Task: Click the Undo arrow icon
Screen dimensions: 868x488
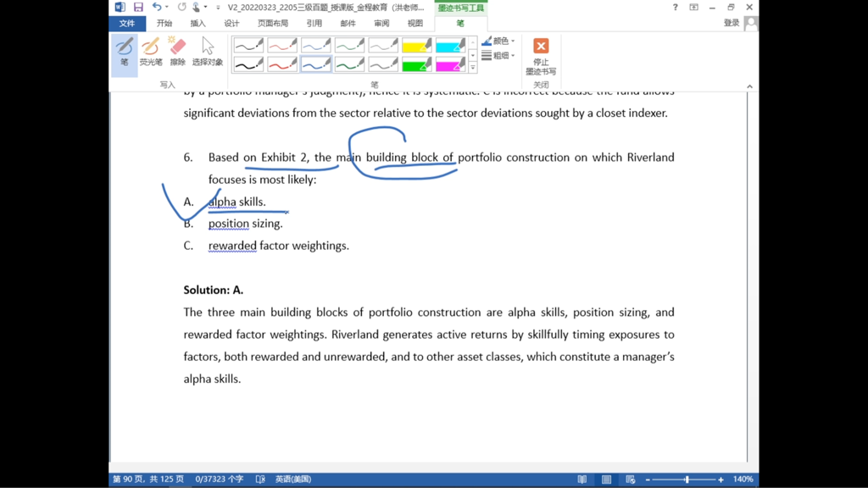Action: pos(156,8)
